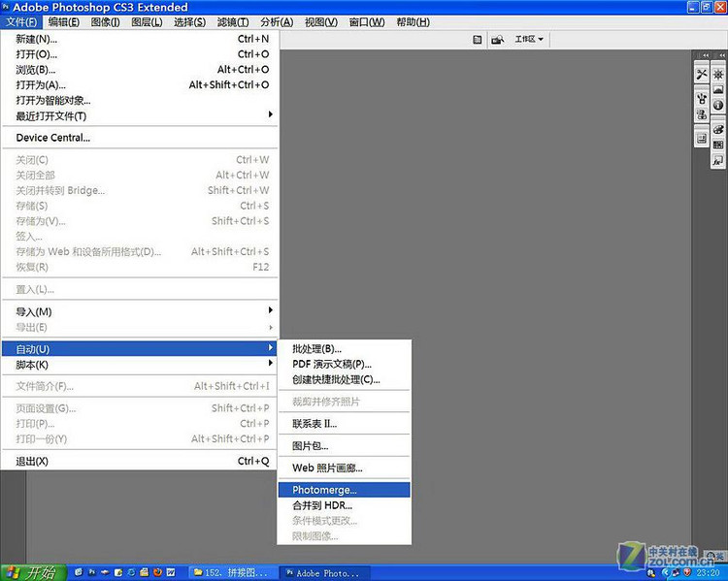Choose 批处理(B)... in Automate submenu
The width and height of the screenshot is (728, 581).
click(x=344, y=349)
